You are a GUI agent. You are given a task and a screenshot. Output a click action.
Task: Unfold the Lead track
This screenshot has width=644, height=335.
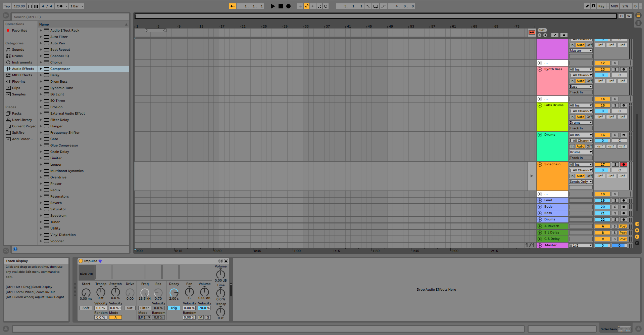point(540,200)
